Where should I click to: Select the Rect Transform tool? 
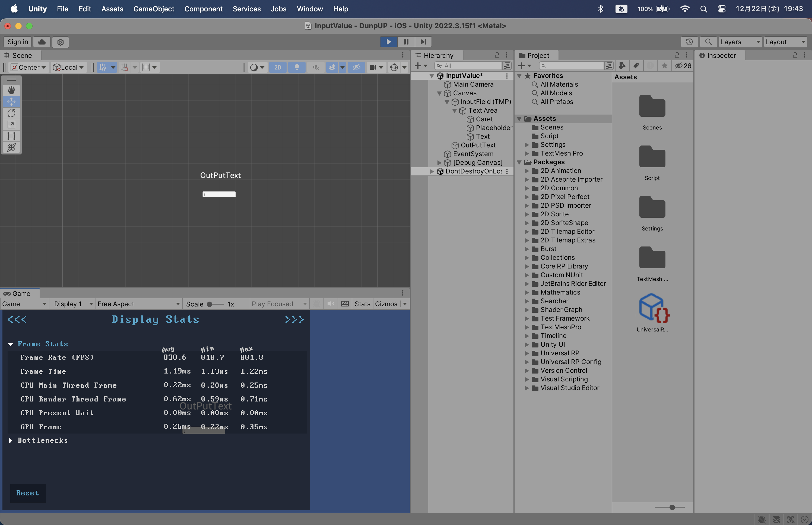tap(12, 136)
